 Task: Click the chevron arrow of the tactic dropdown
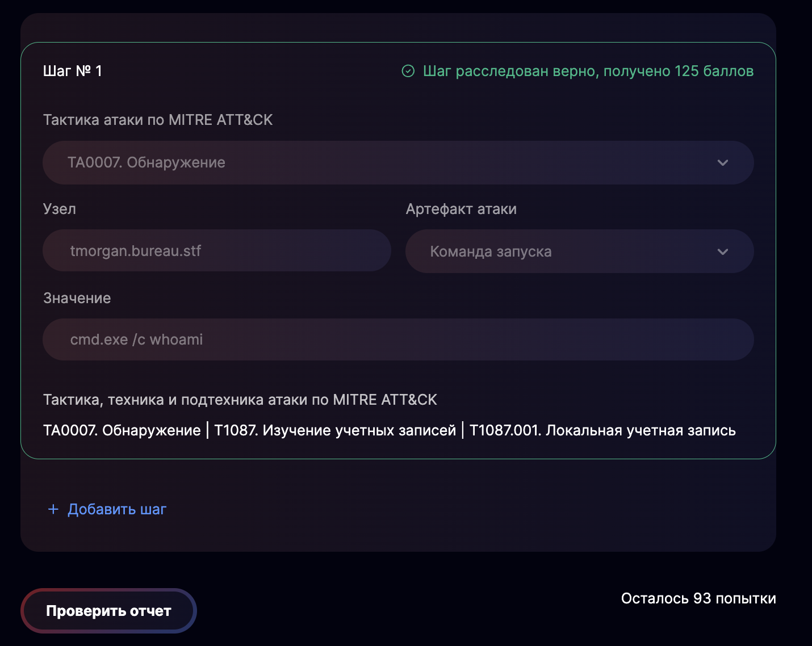point(722,162)
